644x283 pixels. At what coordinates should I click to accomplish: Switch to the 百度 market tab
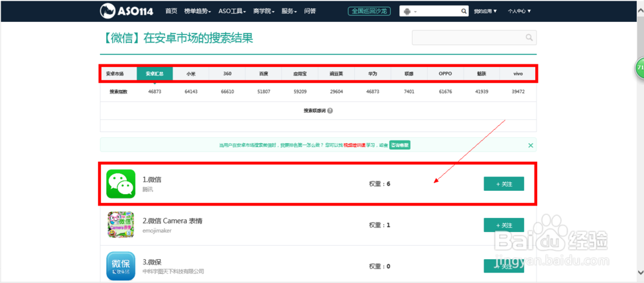(x=263, y=74)
